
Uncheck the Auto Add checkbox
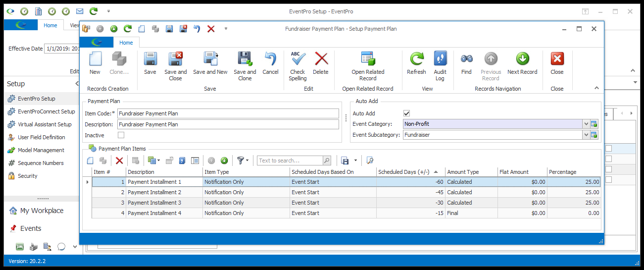[x=407, y=113]
